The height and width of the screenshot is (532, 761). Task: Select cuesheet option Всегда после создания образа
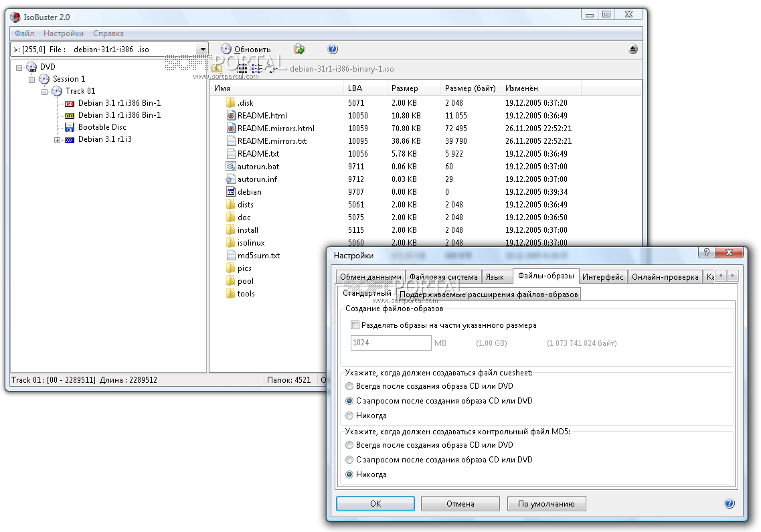pos(349,386)
